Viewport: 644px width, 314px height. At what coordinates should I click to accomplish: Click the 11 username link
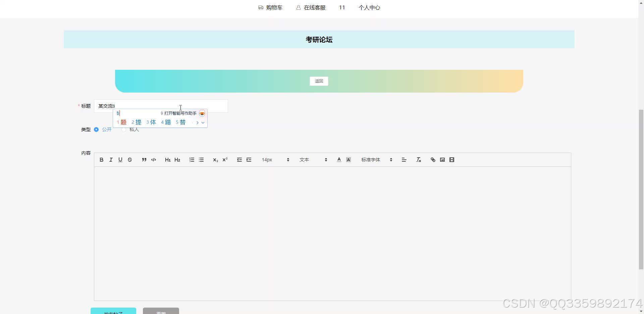(342, 8)
